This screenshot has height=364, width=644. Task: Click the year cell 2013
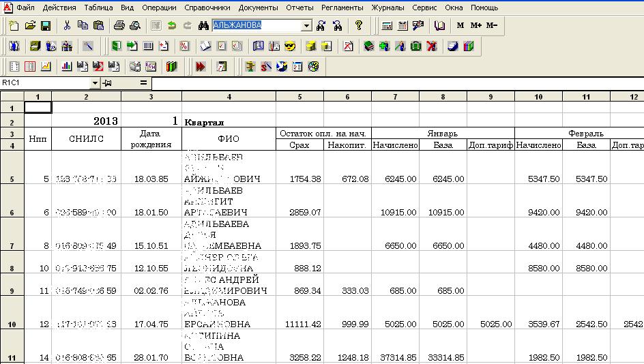[86, 121]
